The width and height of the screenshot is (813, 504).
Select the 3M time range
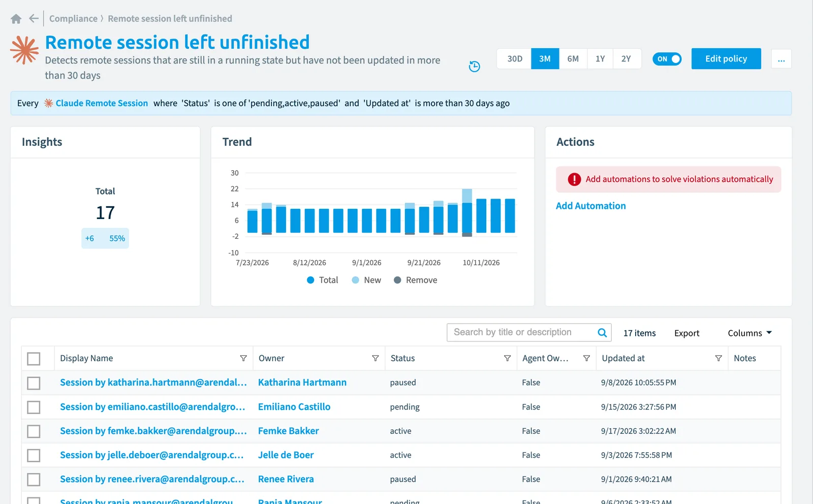[545, 59]
